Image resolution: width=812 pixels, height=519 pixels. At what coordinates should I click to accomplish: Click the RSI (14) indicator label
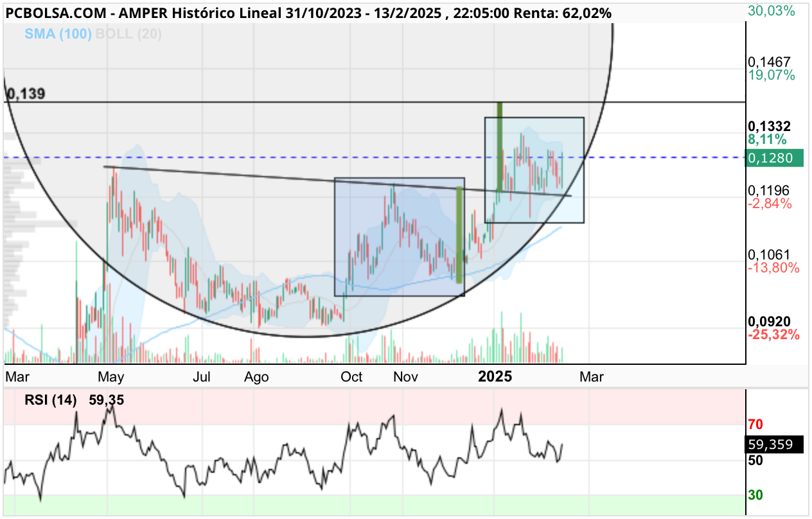click(x=50, y=400)
